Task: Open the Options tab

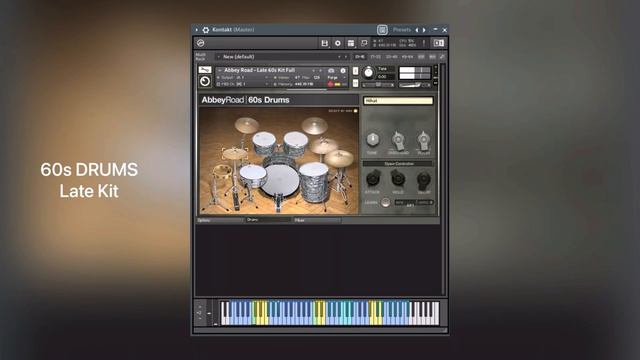Action: pyautogui.click(x=220, y=220)
